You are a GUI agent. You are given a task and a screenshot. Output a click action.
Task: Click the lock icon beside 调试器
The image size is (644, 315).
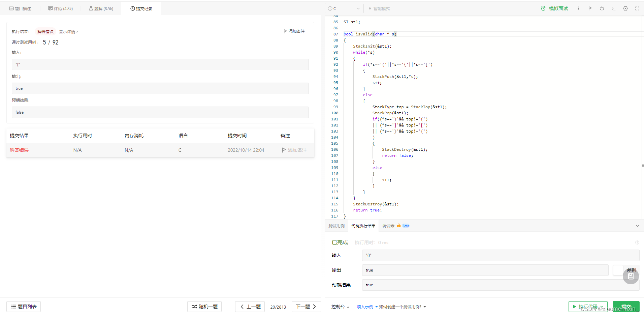pyautogui.click(x=399, y=226)
